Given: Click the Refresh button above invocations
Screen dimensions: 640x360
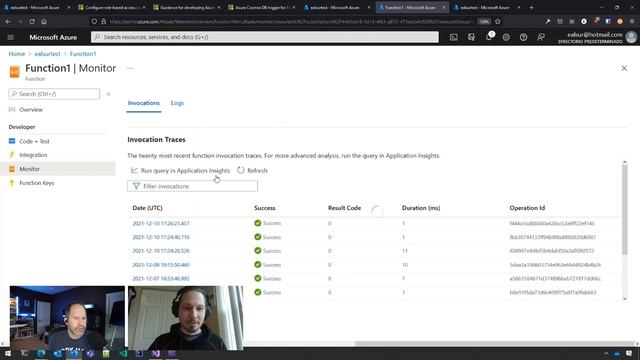Looking at the screenshot, I should click(253, 170).
